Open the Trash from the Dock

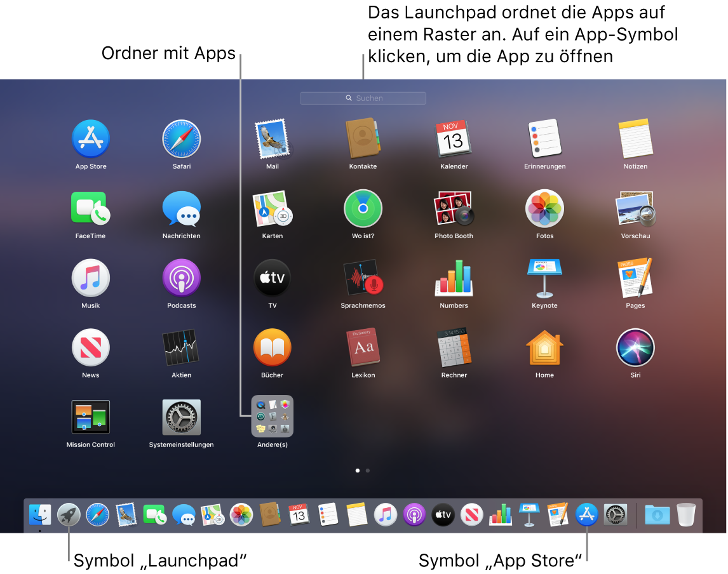685,515
